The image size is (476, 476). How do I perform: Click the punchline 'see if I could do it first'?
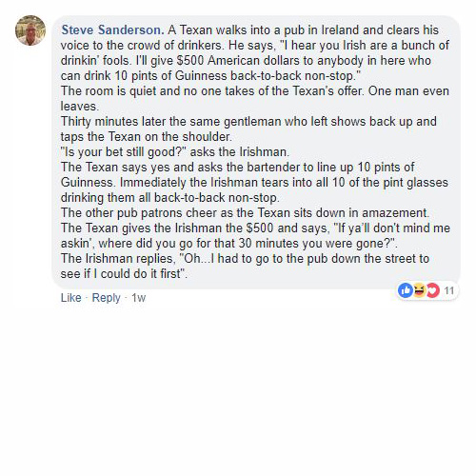[124, 273]
